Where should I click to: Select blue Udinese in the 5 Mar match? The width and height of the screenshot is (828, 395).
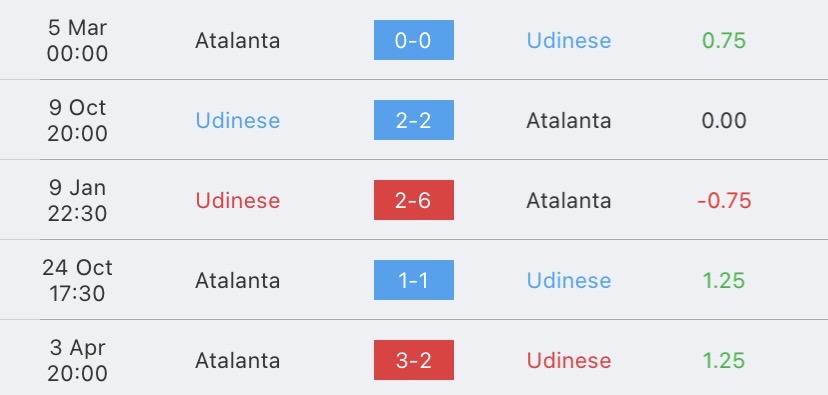pos(569,41)
